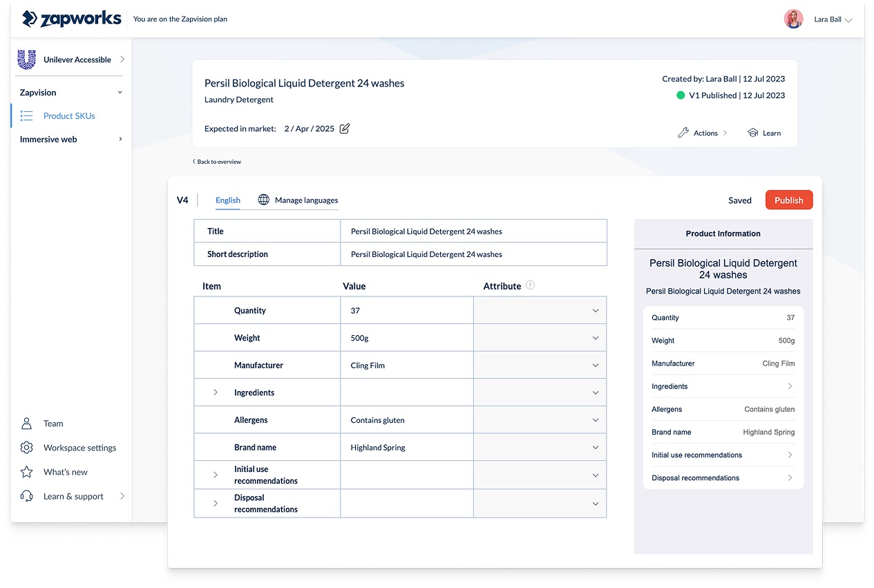Click the Workspace settings gear icon
The height and width of the screenshot is (588, 874).
(x=26, y=448)
